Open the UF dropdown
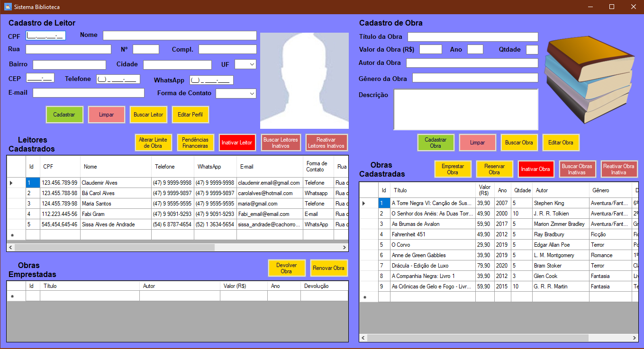The image size is (644, 349). click(252, 64)
